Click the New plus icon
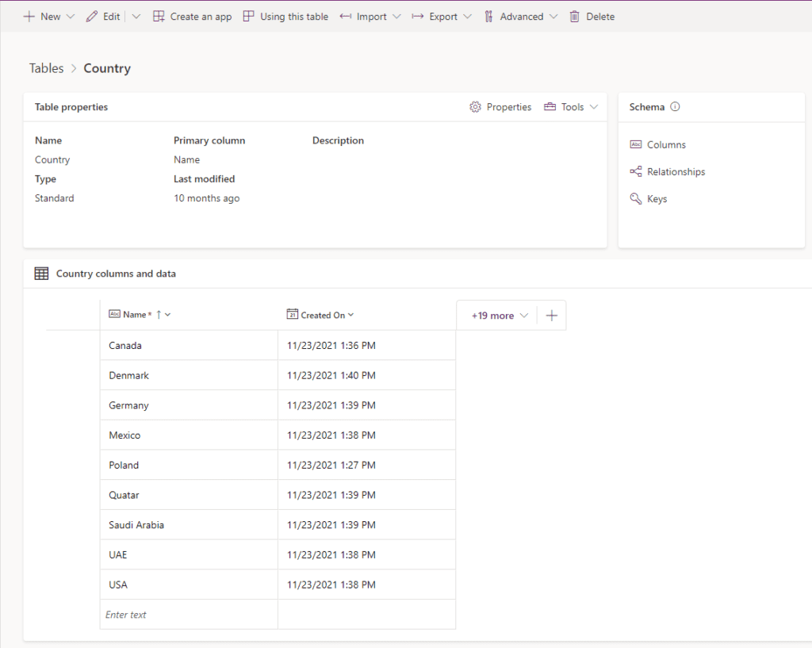Image resolution: width=812 pixels, height=648 pixels. click(x=29, y=17)
